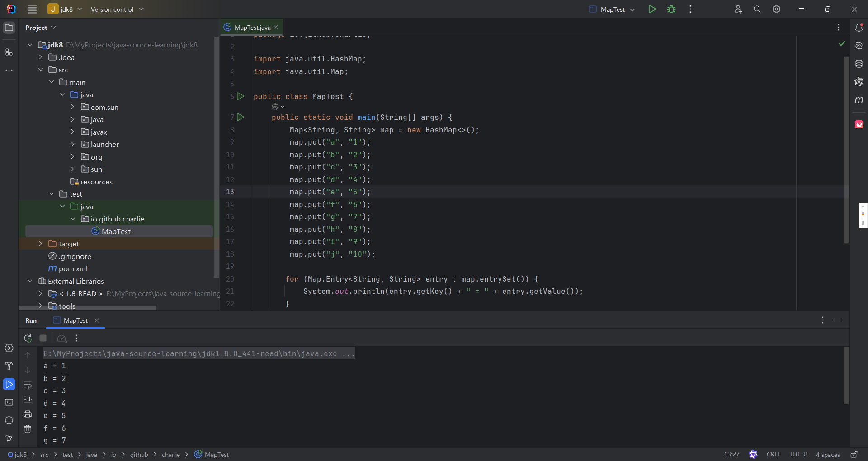Open the Database tool window

859,64
